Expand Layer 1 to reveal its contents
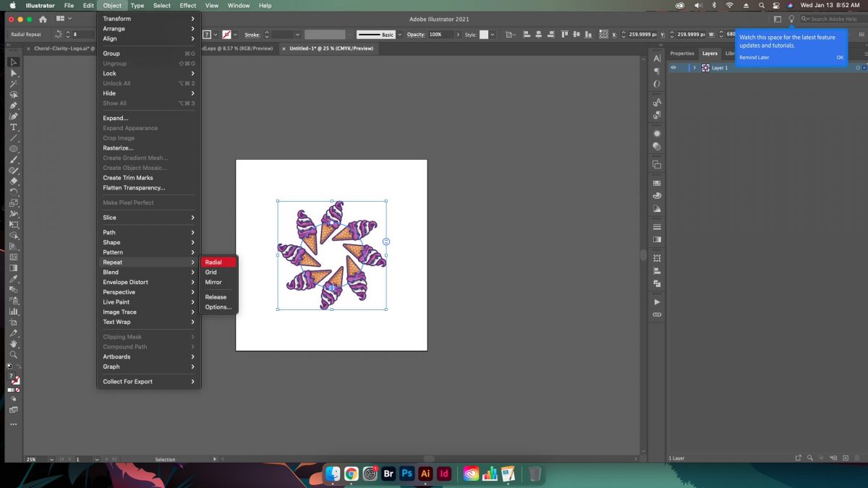Image resolution: width=868 pixels, height=488 pixels. pyautogui.click(x=694, y=67)
